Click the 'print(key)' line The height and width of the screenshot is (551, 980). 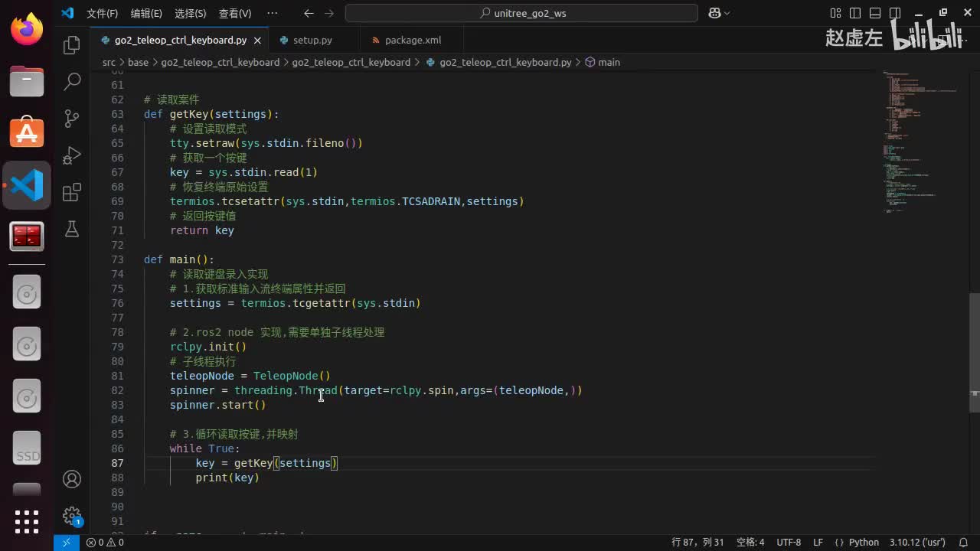coord(227,478)
